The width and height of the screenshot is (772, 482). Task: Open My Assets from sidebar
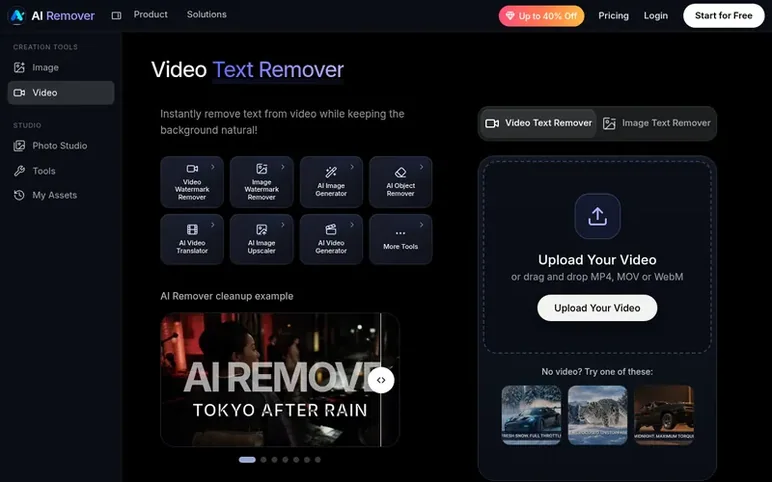pos(61,195)
